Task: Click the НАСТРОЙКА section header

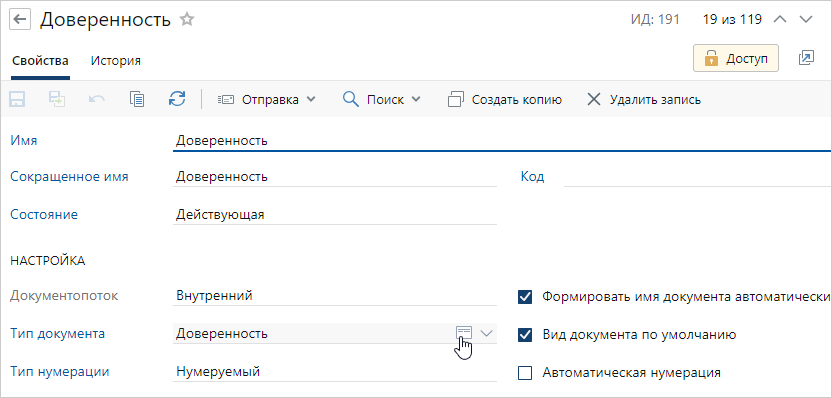Action: pyautogui.click(x=47, y=261)
